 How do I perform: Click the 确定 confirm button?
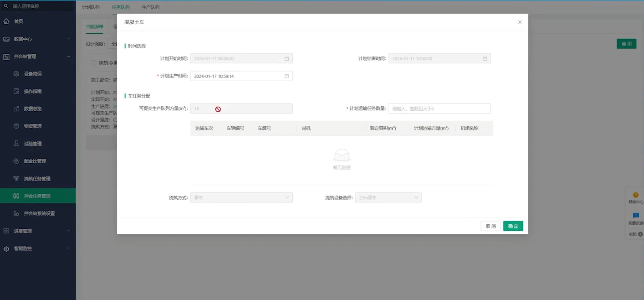(x=513, y=226)
